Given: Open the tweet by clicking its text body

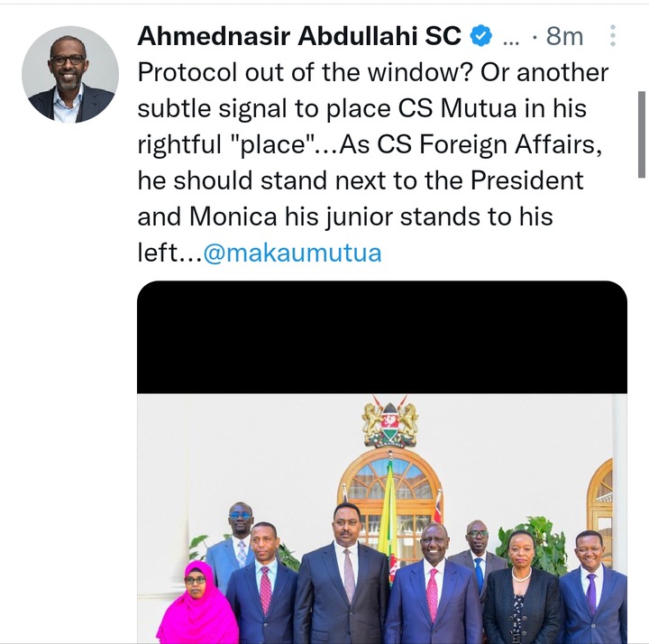Looking at the screenshot, I should (x=372, y=162).
